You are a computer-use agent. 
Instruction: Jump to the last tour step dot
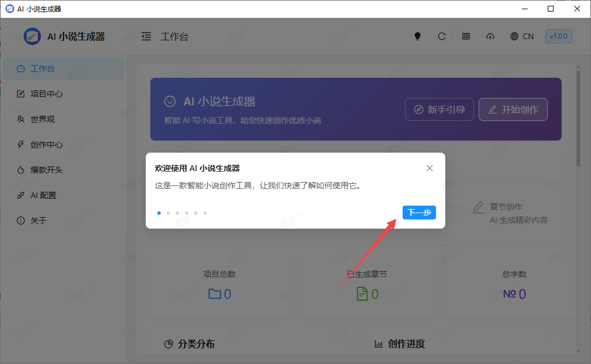coord(205,213)
